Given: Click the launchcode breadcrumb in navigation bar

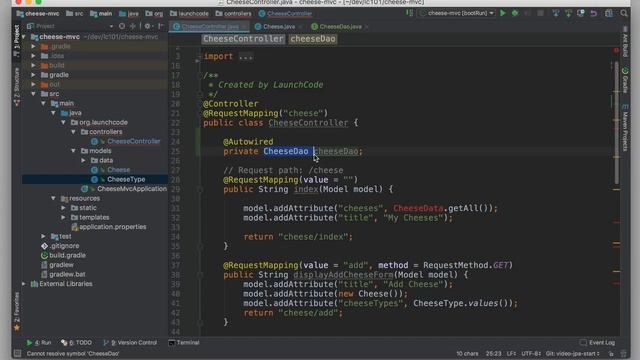Looking at the screenshot, I should click(x=189, y=14).
